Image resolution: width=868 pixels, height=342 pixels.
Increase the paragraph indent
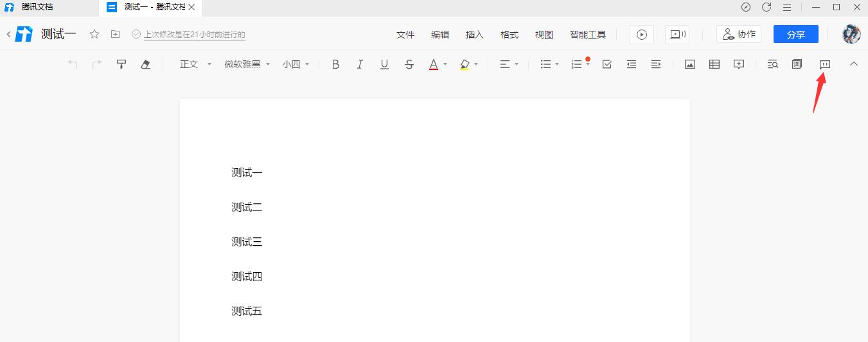pos(656,64)
